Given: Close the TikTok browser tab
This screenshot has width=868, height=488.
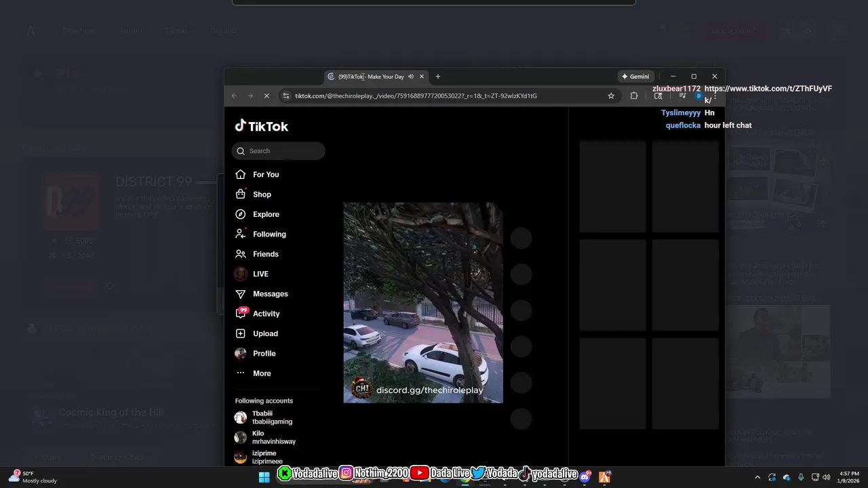Looking at the screenshot, I should click(x=422, y=77).
